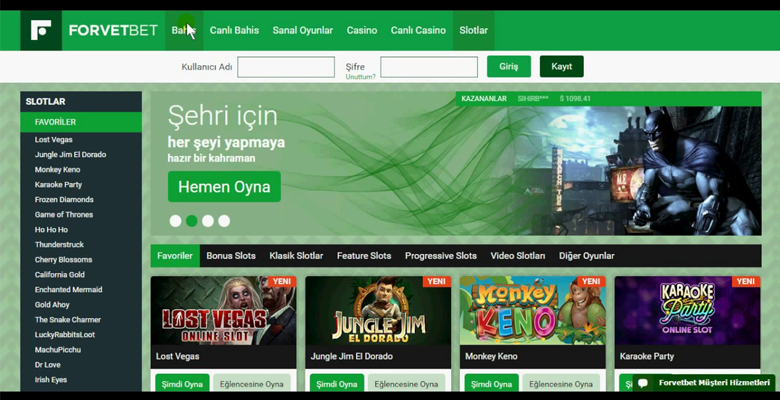Click the KAZANANLAR winners ticker label

pos(484,99)
